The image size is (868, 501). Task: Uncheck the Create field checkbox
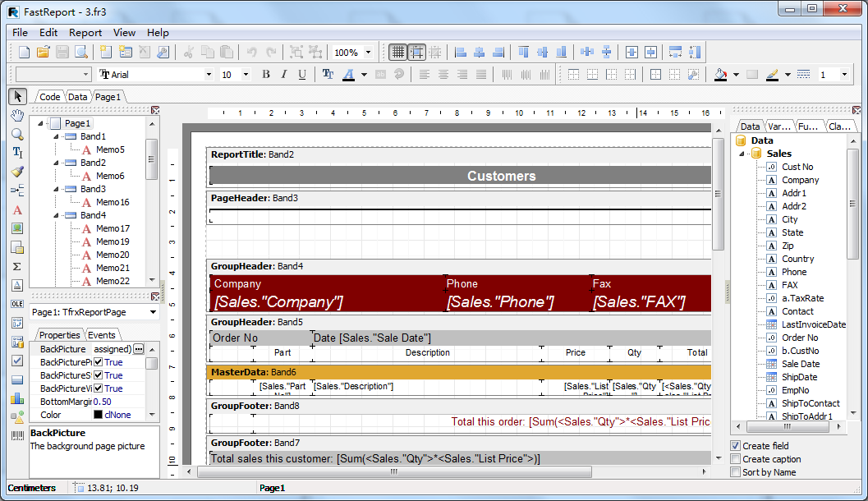pyautogui.click(x=735, y=446)
